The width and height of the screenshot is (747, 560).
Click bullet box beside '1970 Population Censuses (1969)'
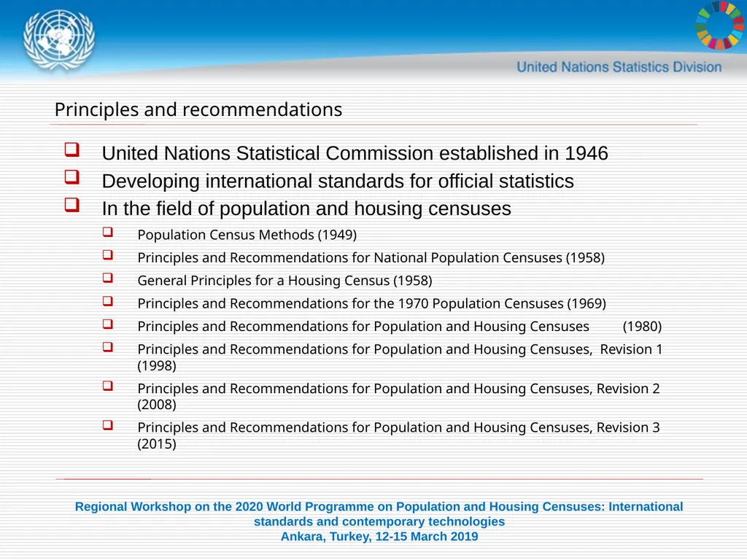point(108,301)
